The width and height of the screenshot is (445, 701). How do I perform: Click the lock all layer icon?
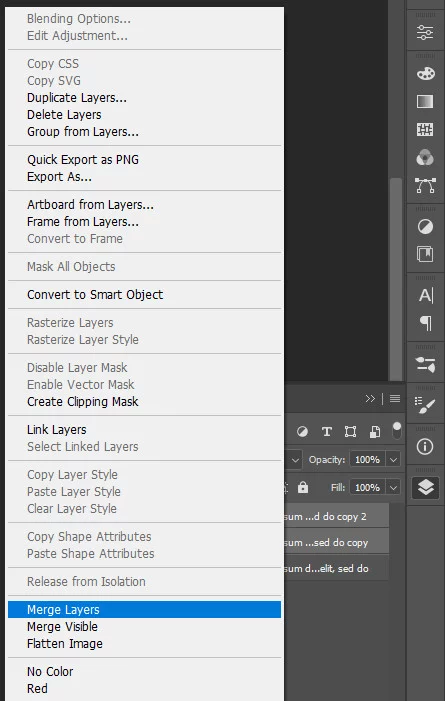[303, 487]
